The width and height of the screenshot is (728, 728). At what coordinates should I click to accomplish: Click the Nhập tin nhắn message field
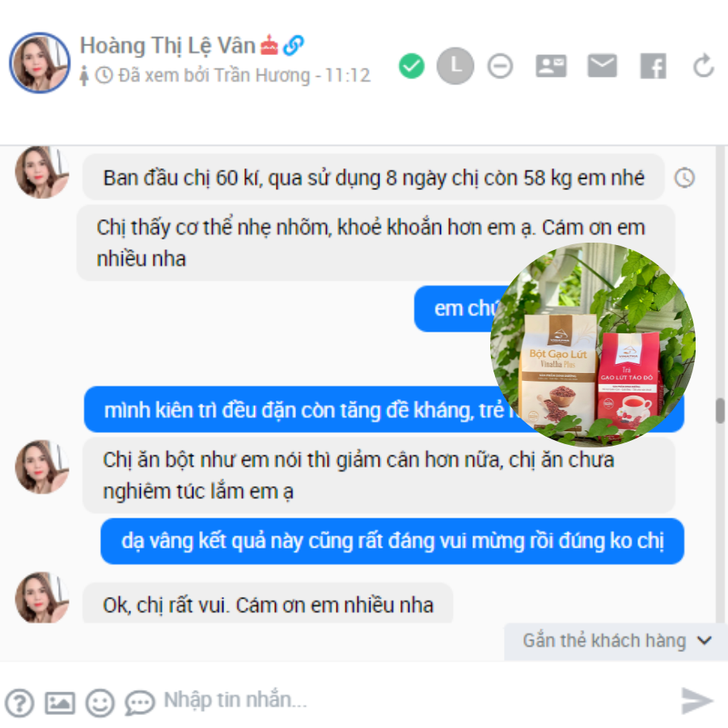point(413,700)
